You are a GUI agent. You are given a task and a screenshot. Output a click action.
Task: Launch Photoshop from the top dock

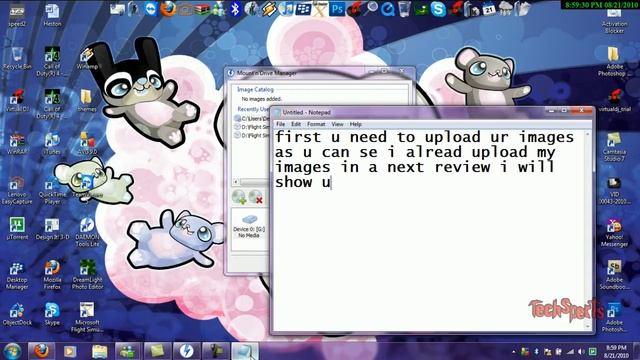coord(337,9)
